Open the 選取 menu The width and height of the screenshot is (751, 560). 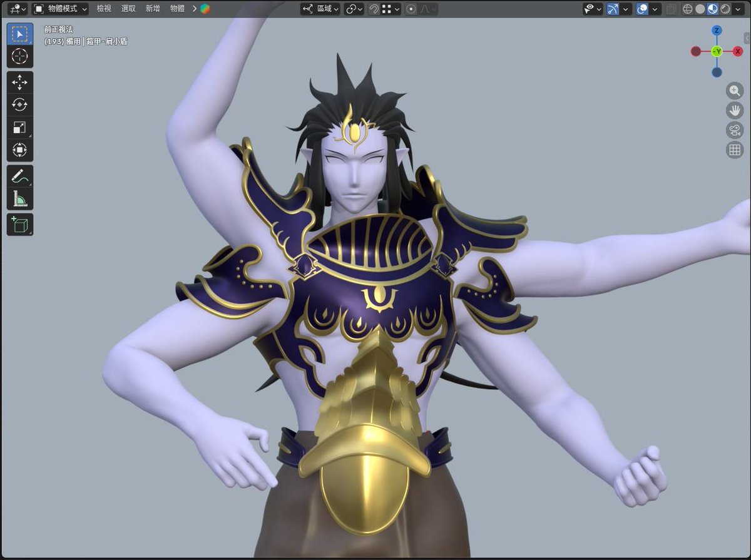(x=128, y=9)
